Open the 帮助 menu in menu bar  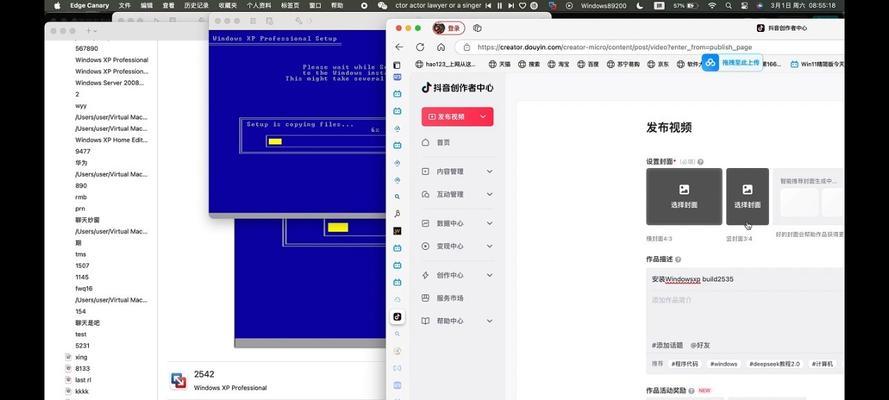point(337,5)
